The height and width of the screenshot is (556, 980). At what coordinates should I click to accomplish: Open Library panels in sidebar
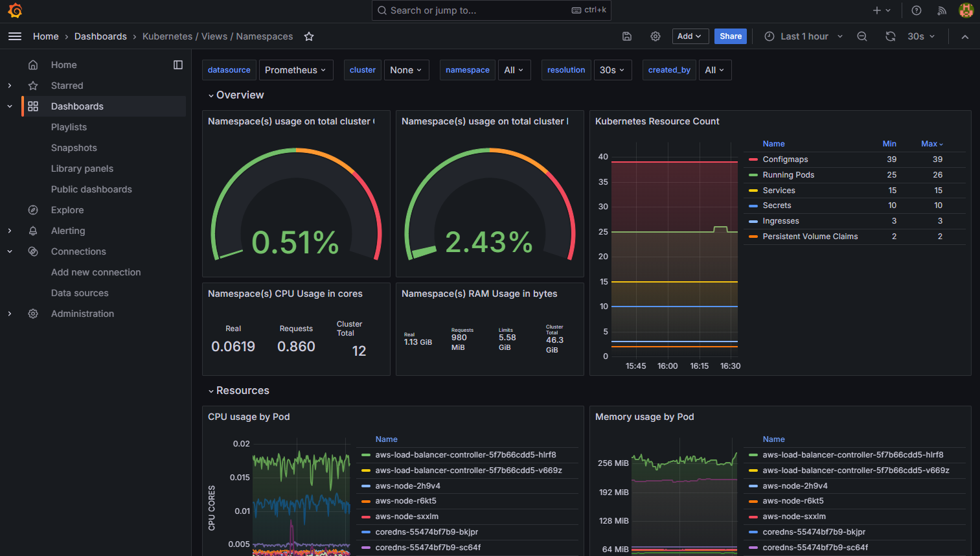point(82,168)
